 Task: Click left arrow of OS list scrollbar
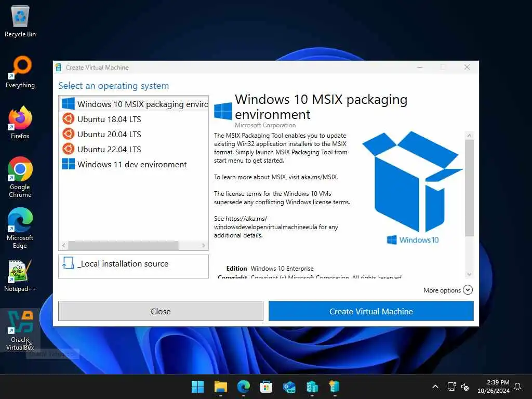64,245
